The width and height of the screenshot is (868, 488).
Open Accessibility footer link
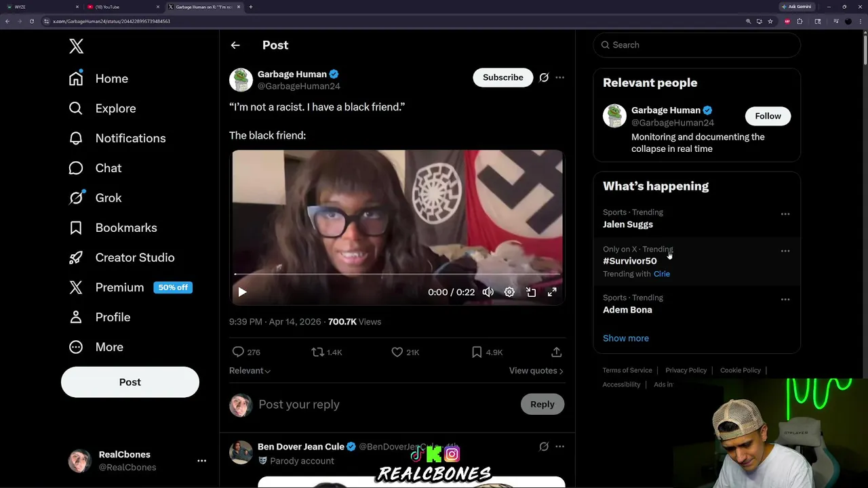[x=621, y=384]
